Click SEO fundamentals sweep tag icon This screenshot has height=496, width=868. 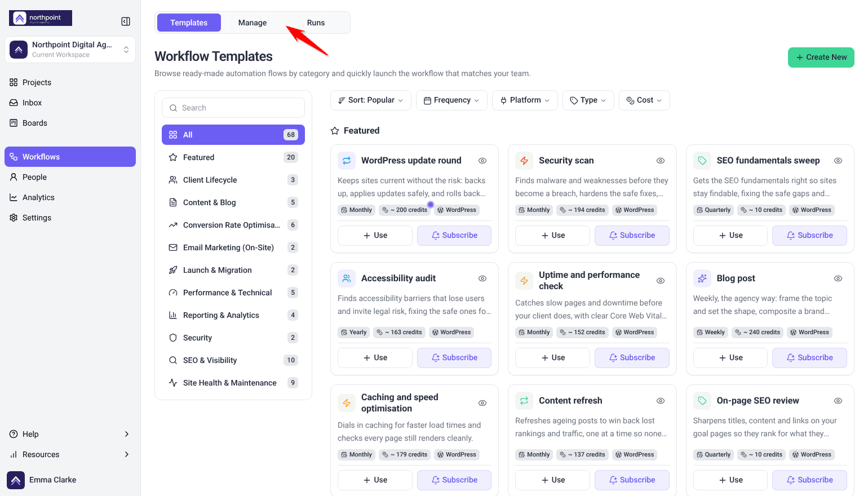702,161
